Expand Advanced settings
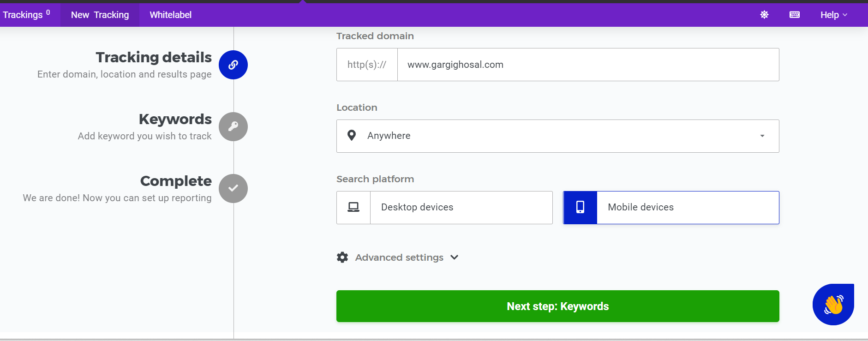 (x=398, y=257)
